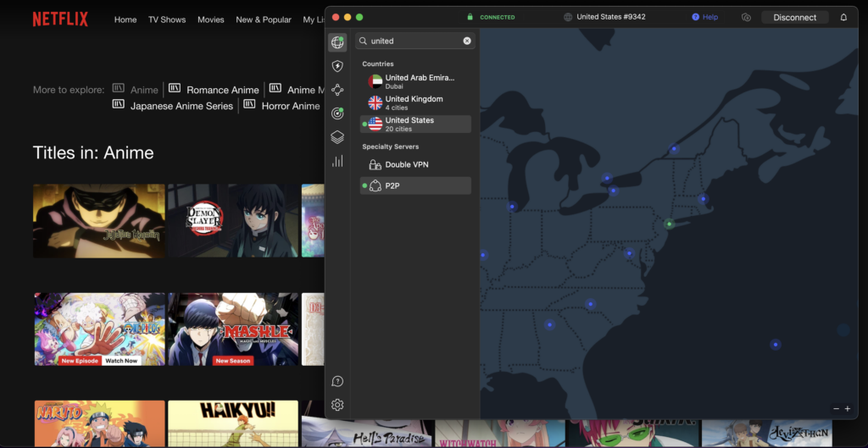Open Threat Protection shield icon in sidebar
The height and width of the screenshot is (448, 868).
tap(337, 66)
